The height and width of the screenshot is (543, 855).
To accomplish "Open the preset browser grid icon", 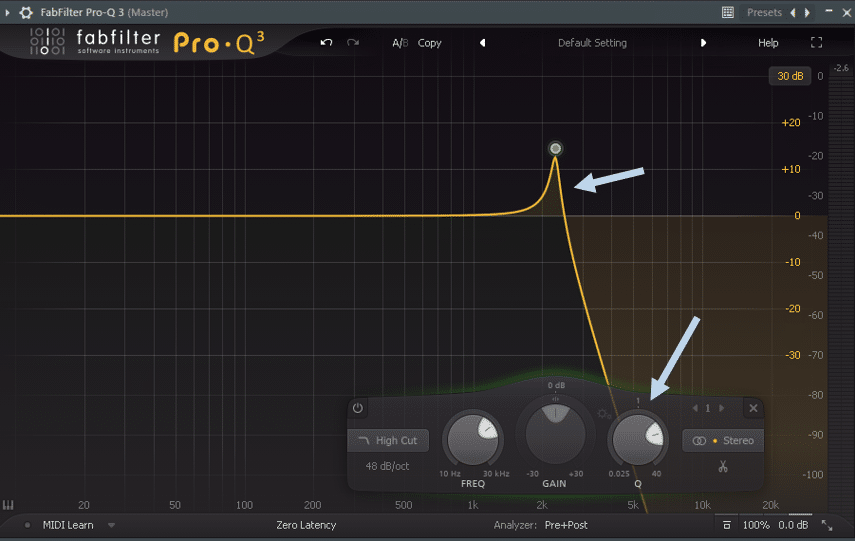I will [x=727, y=12].
